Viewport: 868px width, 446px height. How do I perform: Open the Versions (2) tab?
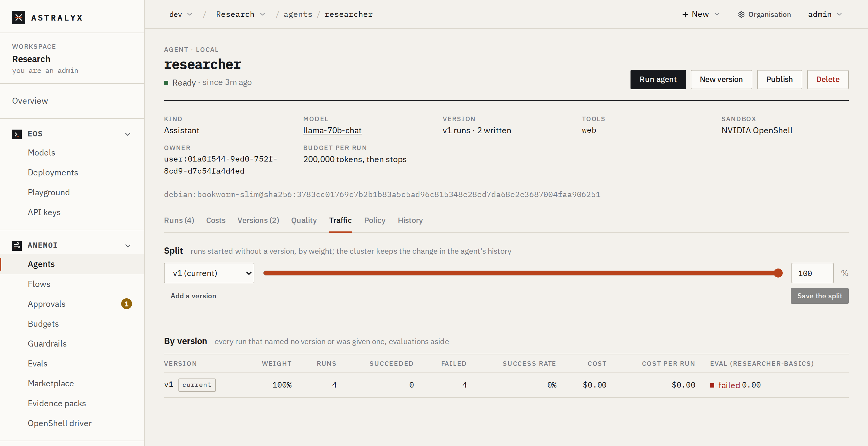(258, 220)
